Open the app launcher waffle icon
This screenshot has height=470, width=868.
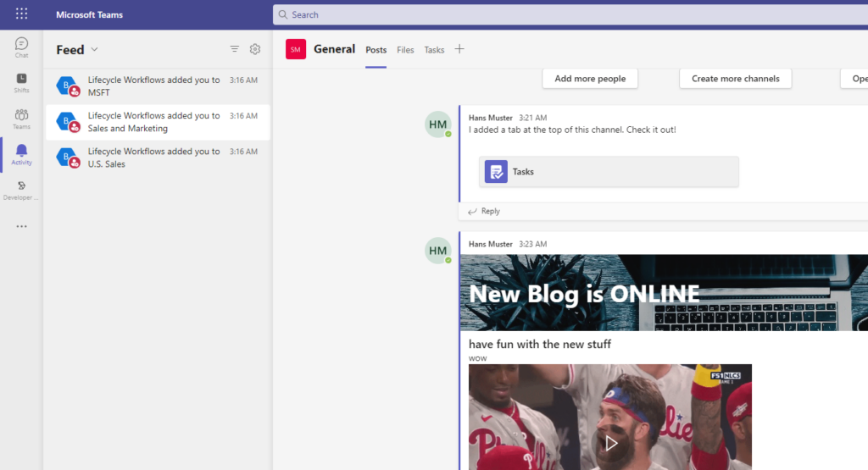tap(21, 14)
